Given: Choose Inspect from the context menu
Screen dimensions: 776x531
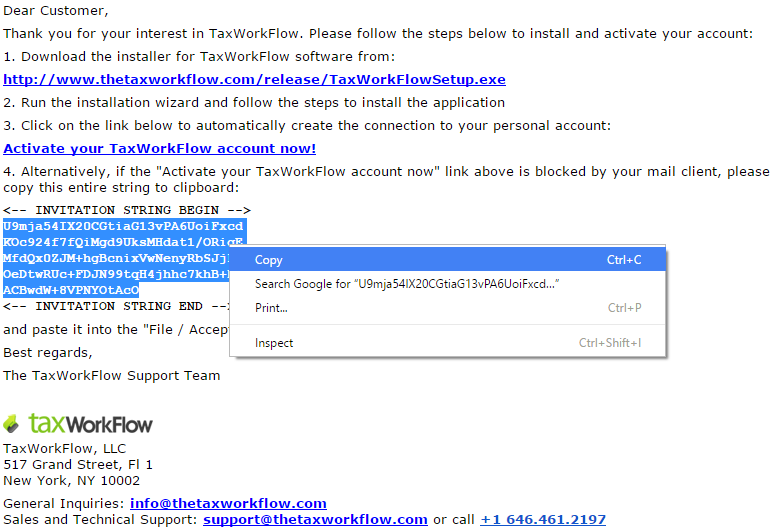Looking at the screenshot, I should [x=448, y=343].
